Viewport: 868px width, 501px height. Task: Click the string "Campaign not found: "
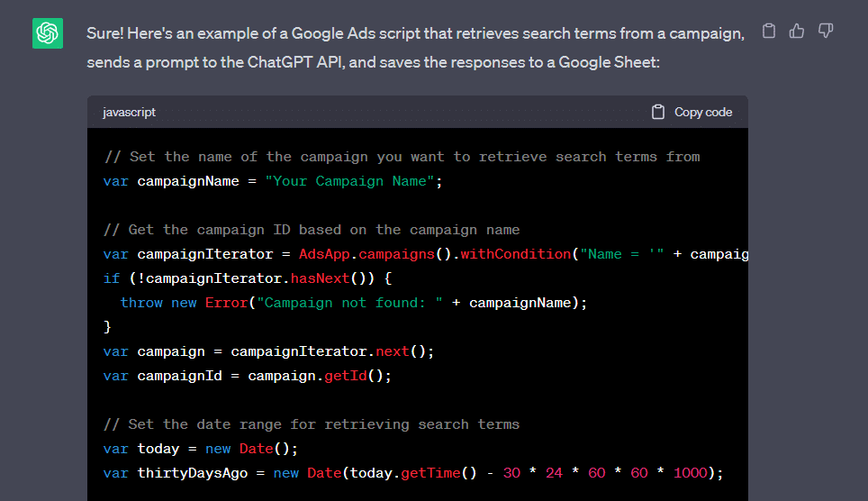pyautogui.click(x=350, y=303)
